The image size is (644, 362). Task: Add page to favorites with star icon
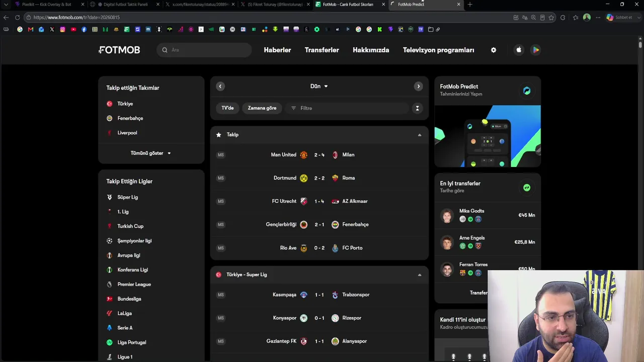tap(551, 18)
